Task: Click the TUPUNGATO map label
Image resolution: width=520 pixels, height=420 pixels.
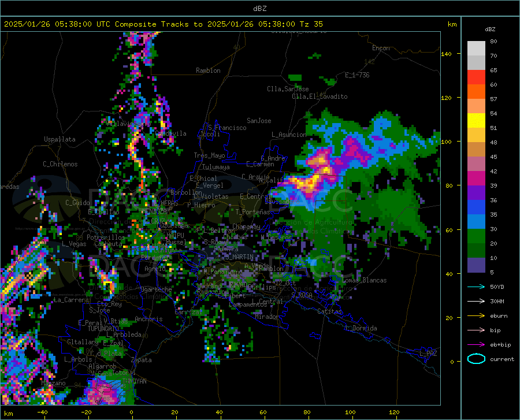Action: [103, 329]
